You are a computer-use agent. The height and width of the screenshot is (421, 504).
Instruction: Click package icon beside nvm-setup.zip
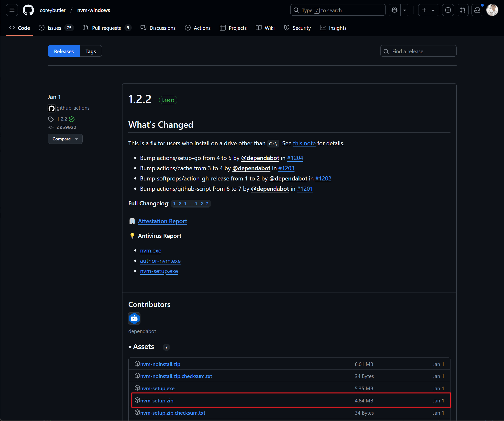137,400
